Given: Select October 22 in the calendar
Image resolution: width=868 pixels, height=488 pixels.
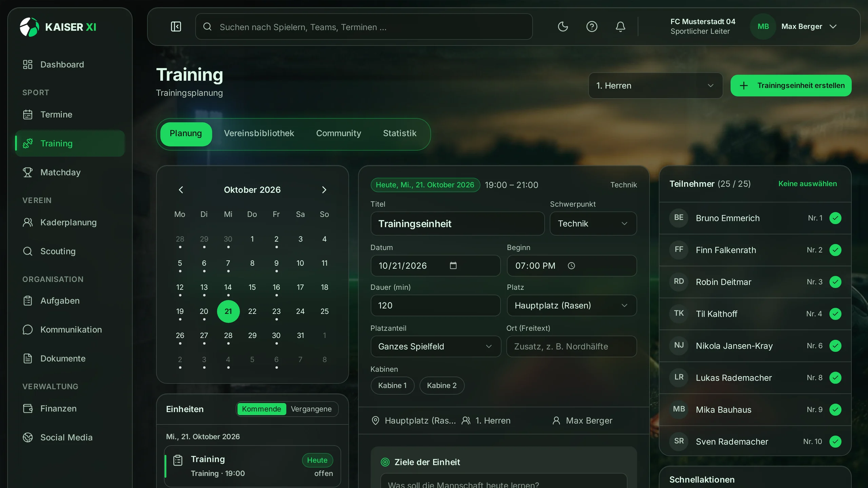Looking at the screenshot, I should coord(252,311).
